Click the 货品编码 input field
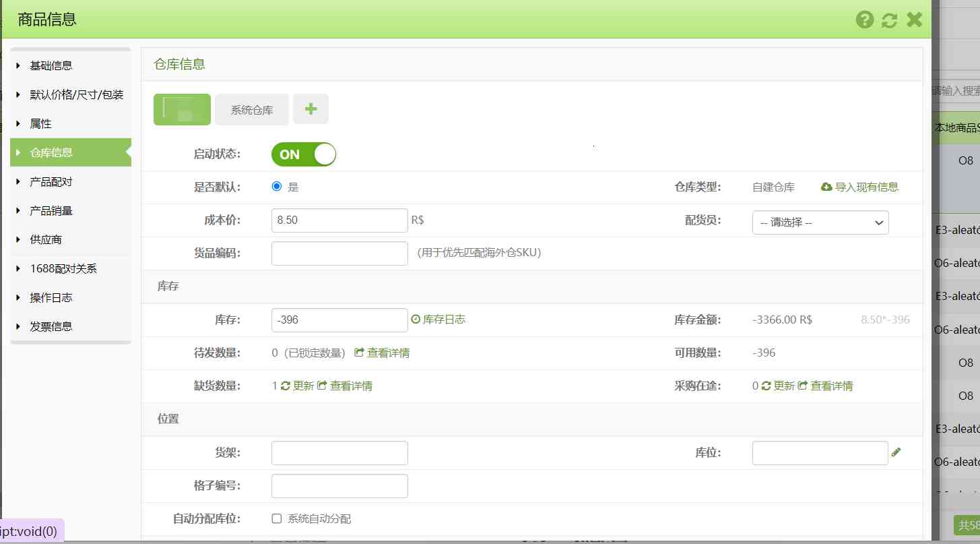The height and width of the screenshot is (544, 980). click(x=339, y=253)
